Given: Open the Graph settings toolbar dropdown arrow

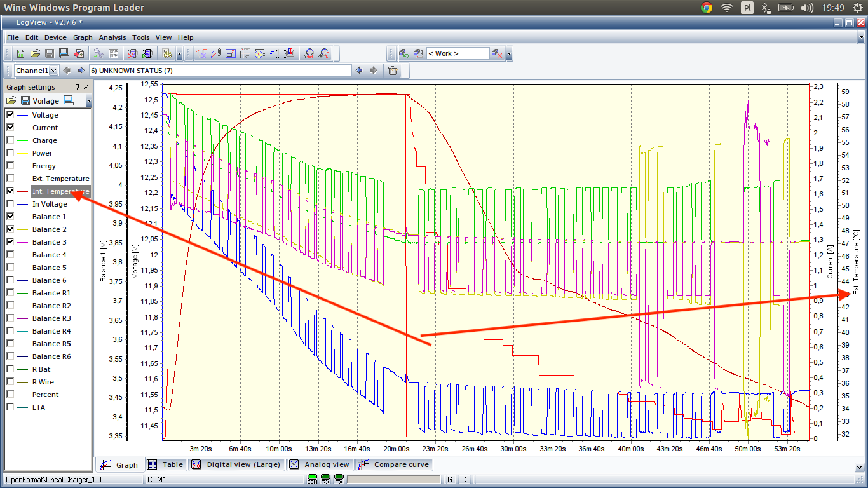Looking at the screenshot, I should [89, 102].
